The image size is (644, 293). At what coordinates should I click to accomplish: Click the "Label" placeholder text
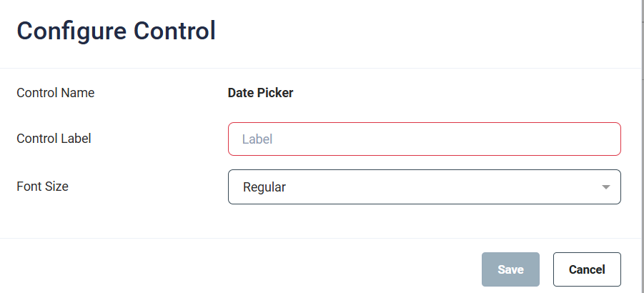[x=257, y=139]
